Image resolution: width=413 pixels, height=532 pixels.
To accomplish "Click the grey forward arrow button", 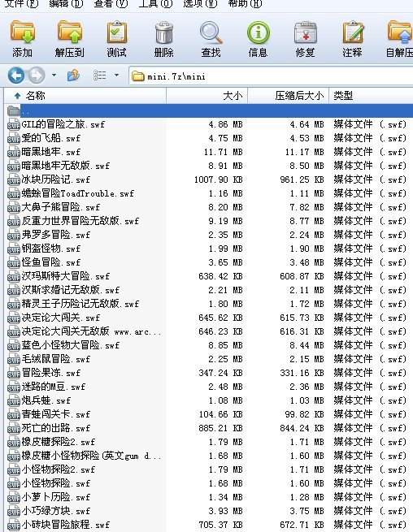I will click(37, 76).
